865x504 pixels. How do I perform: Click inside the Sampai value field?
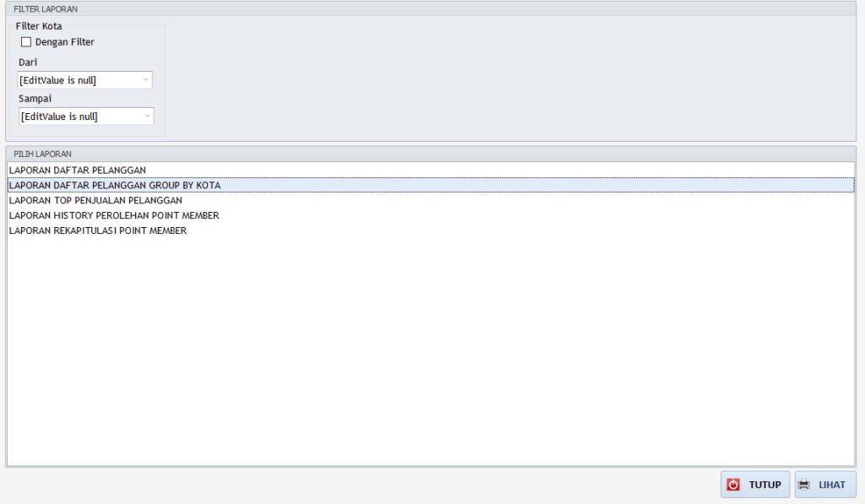tap(76, 117)
